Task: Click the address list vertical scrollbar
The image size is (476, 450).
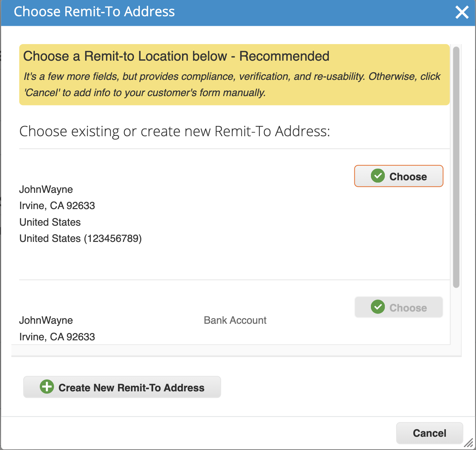Action: (x=456, y=166)
